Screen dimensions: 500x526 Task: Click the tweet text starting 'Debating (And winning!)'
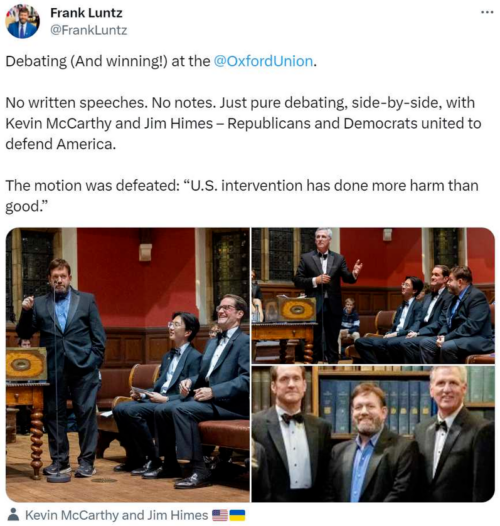pos(161,61)
